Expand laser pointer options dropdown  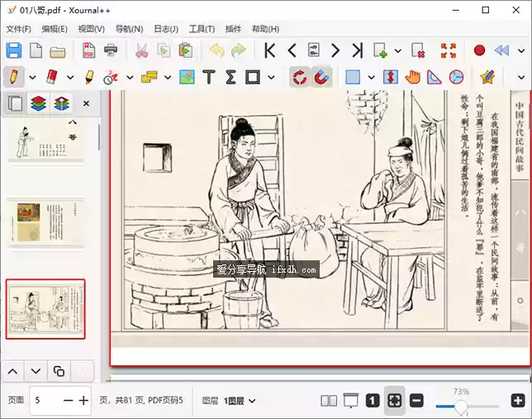(x=130, y=78)
